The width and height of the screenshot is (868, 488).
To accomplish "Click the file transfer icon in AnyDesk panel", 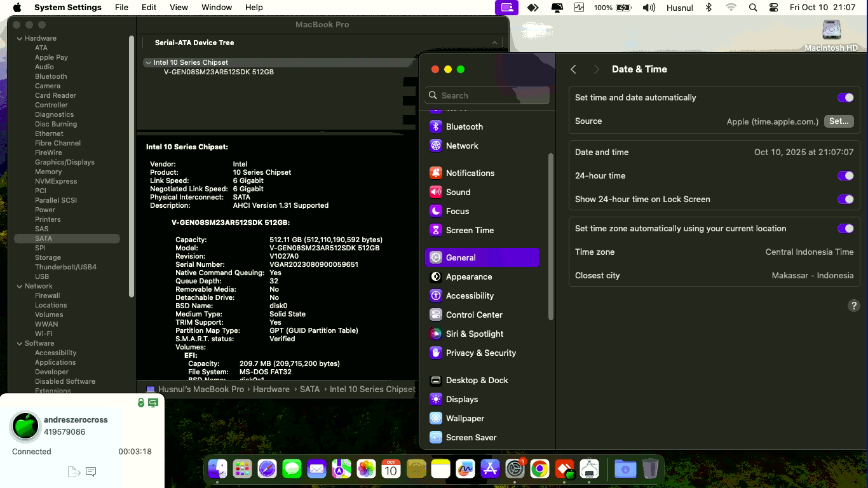I will (x=74, y=471).
